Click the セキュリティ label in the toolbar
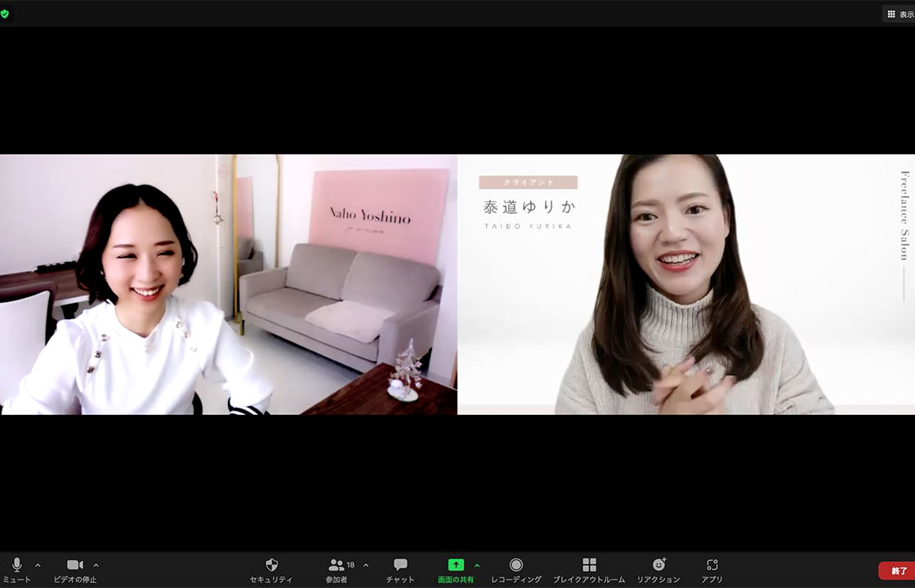915x588 pixels. tap(271, 580)
